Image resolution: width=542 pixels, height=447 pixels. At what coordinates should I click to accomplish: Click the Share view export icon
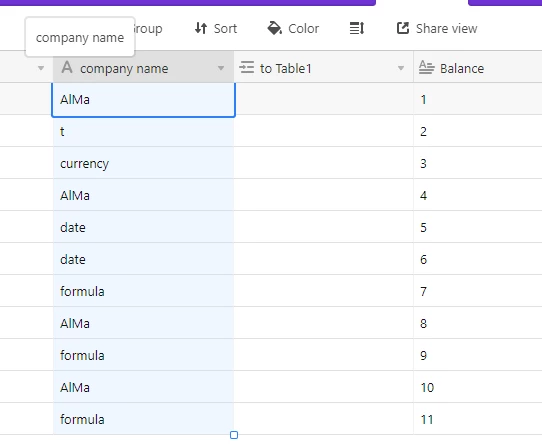tap(403, 28)
